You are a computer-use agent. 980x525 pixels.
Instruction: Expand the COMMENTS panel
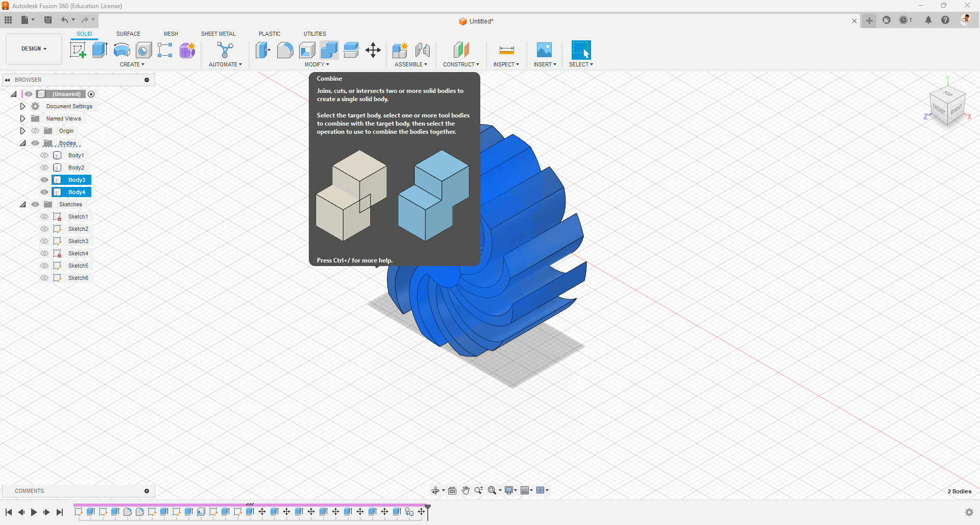[x=146, y=491]
